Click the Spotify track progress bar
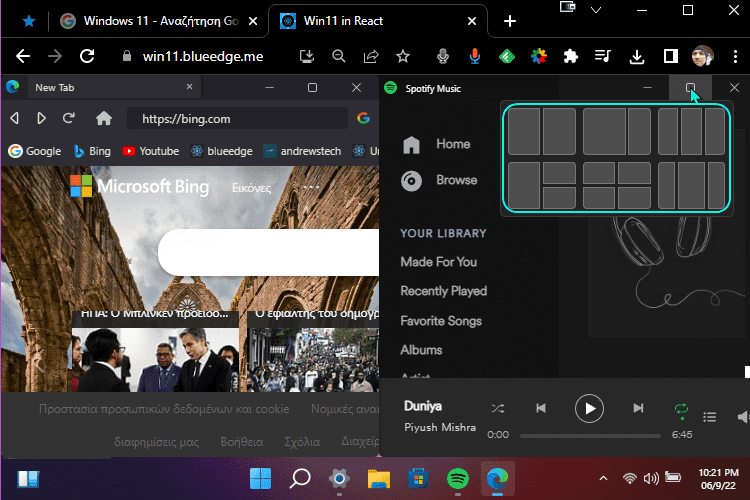Image resolution: width=750 pixels, height=500 pixels. pos(590,435)
